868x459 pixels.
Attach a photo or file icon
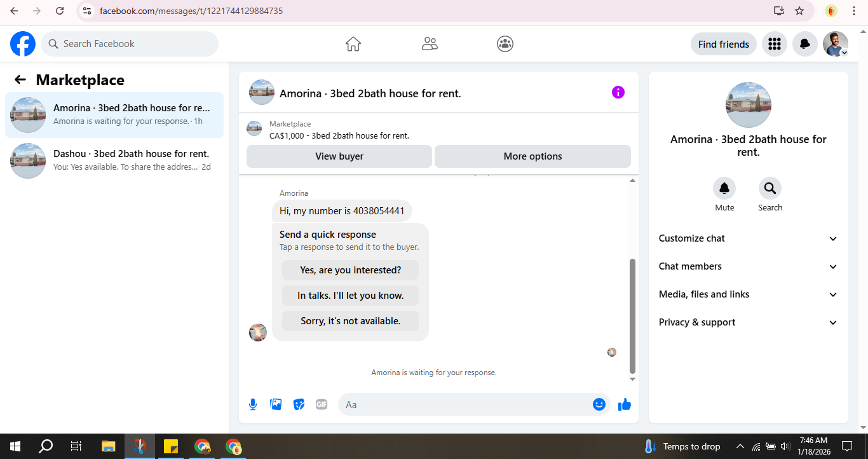[276, 404]
